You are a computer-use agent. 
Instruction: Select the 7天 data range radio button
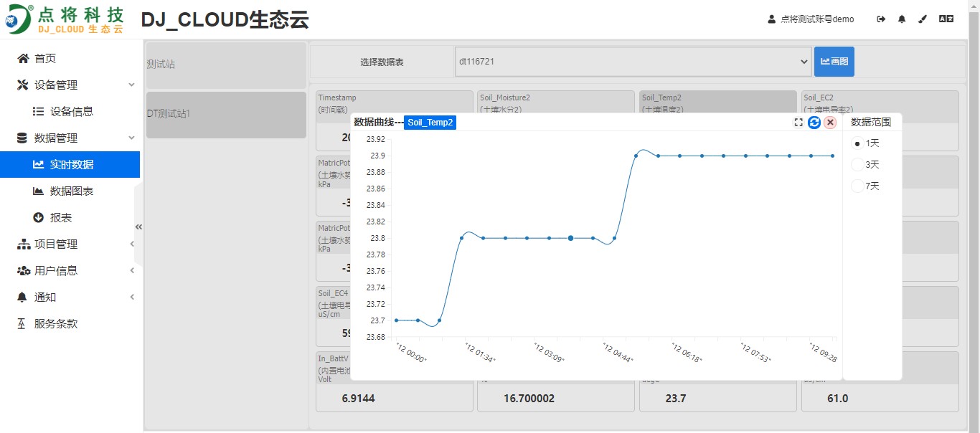coord(857,185)
